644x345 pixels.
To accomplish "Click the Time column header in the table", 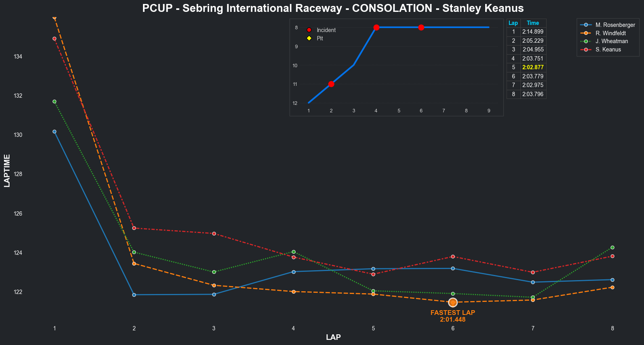I will (x=533, y=23).
